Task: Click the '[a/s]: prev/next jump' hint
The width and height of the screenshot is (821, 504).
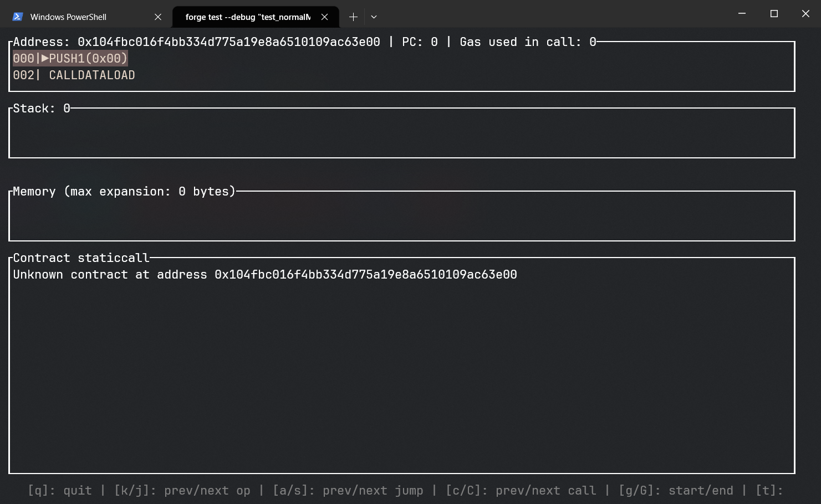Action: (x=348, y=491)
